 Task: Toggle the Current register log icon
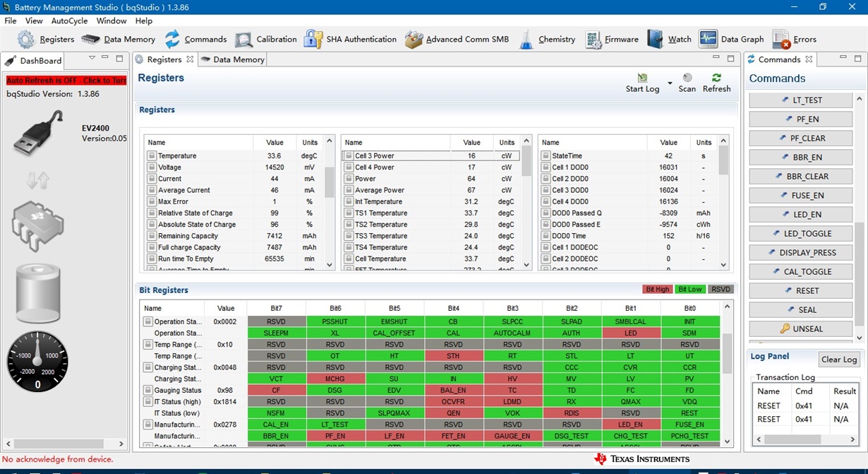click(151, 179)
